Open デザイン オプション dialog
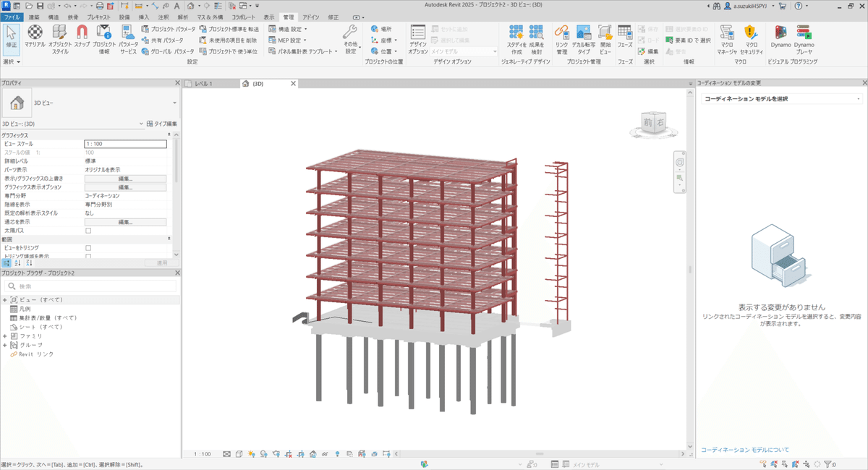The image size is (868, 470). [418, 40]
